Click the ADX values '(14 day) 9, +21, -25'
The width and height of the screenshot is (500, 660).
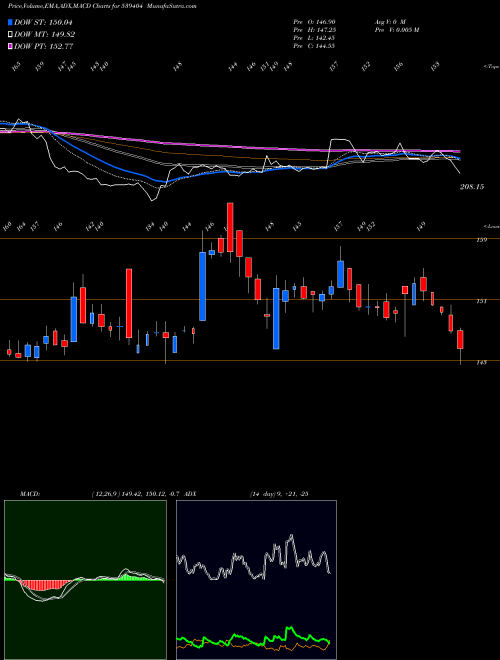[279, 494]
